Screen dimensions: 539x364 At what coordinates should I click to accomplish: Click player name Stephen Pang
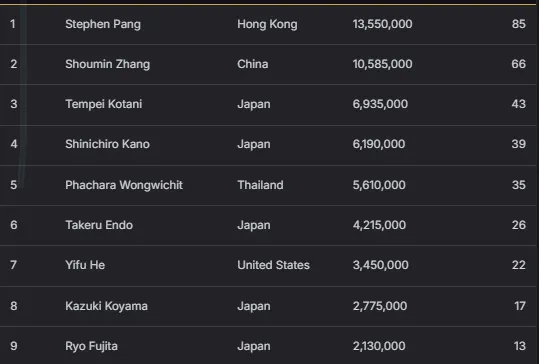pyautogui.click(x=103, y=24)
